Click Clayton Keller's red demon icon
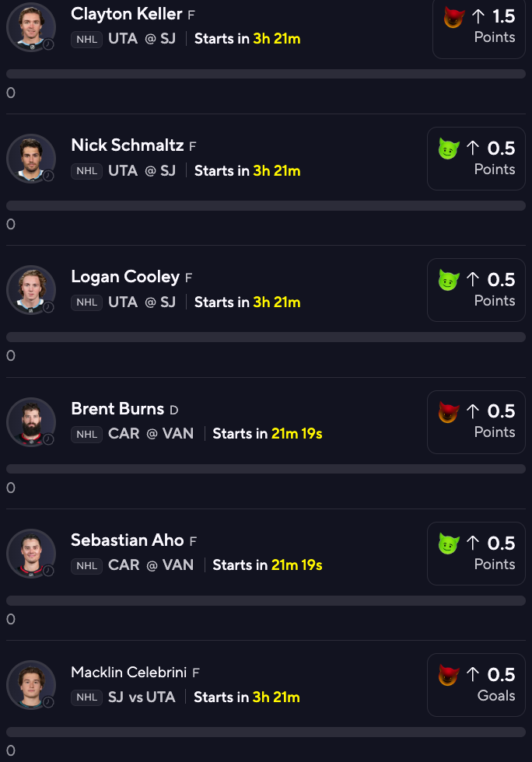 453,17
